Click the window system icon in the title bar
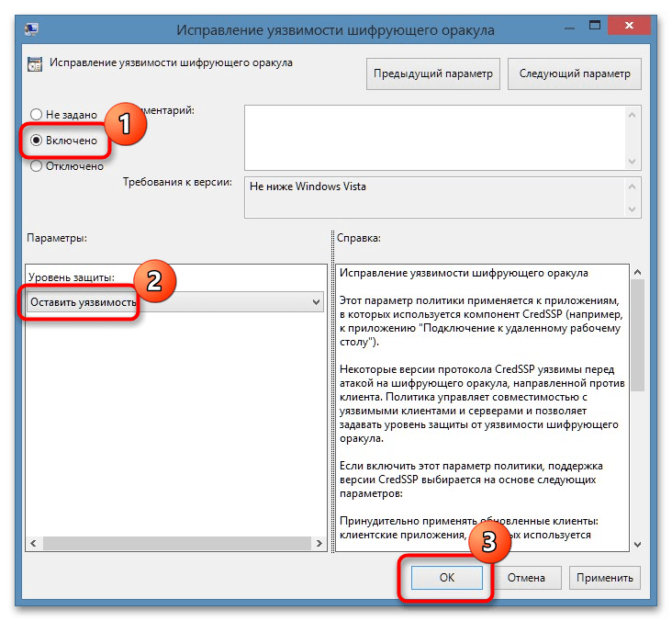This screenshot has width=672, height=621. coord(32,29)
